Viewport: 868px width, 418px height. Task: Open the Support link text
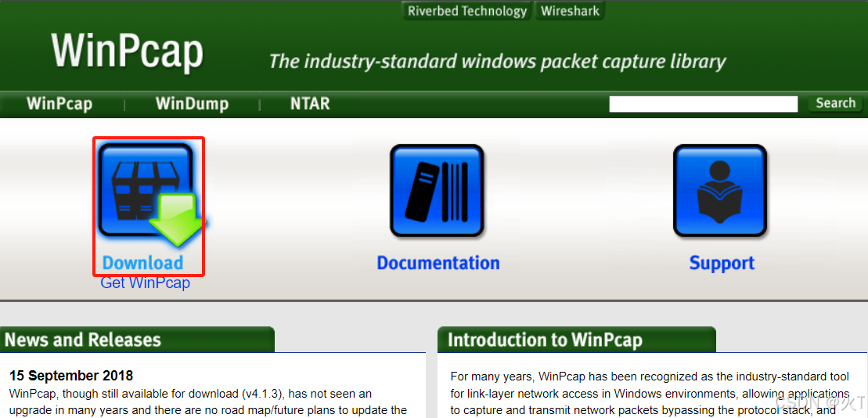tap(722, 263)
